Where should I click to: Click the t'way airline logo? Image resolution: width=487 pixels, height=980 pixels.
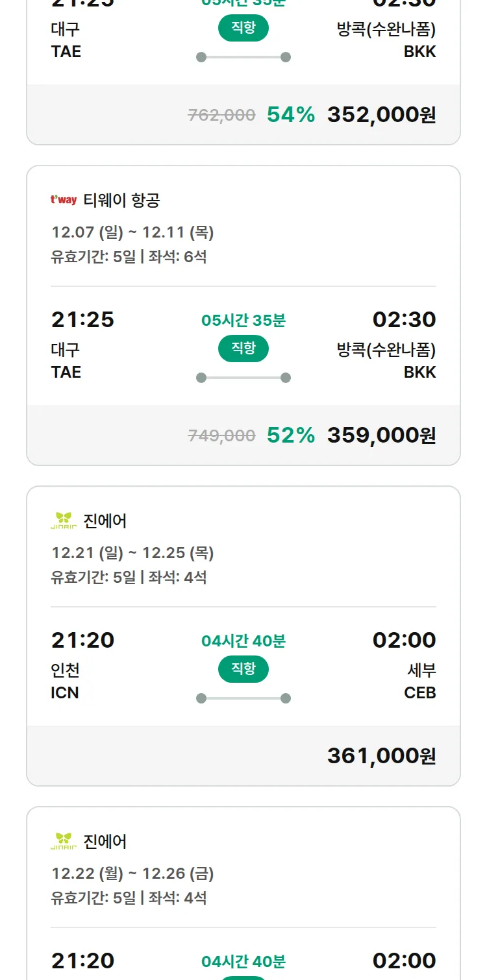pos(64,200)
